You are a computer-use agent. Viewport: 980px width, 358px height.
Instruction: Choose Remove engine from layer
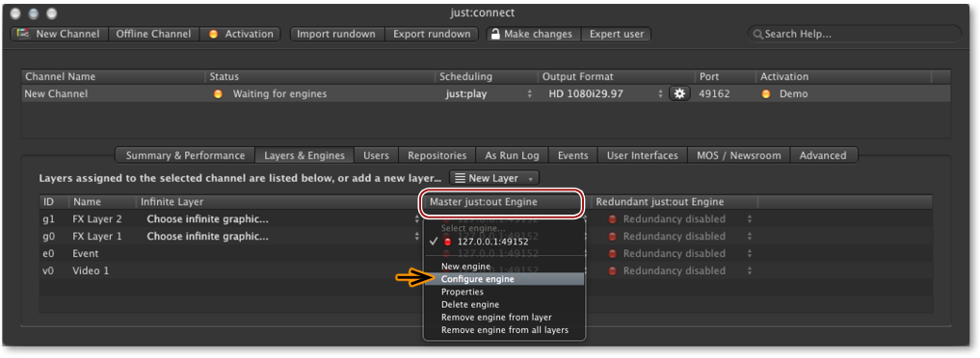click(504, 318)
